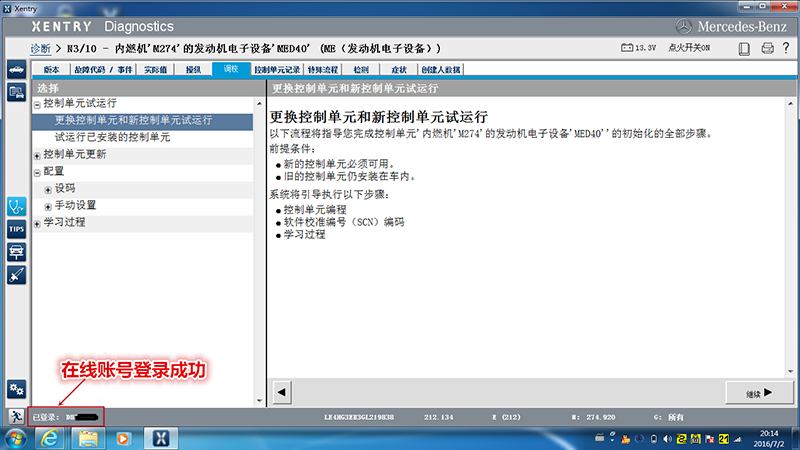Open the control unit overview sidebar icon
The image size is (800, 450).
click(x=16, y=92)
